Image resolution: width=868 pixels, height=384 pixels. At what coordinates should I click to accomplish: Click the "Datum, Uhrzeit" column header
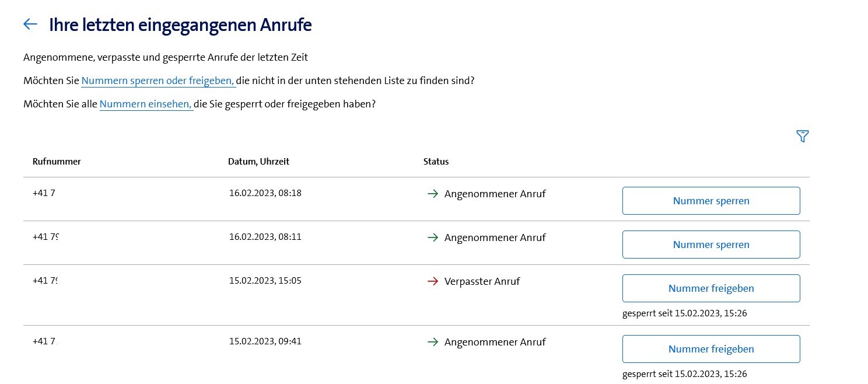pos(258,162)
